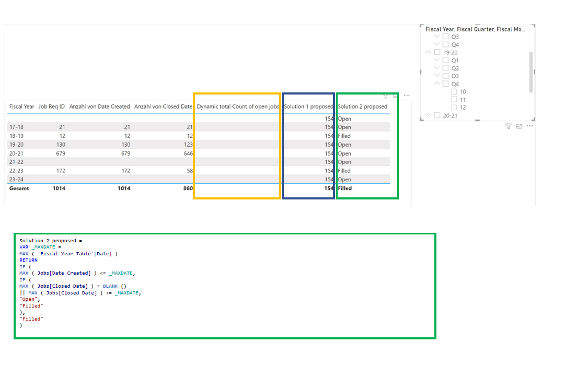The height and width of the screenshot is (366, 588).
Task: Click the "Open", string line in the code
Action: click(x=30, y=299)
